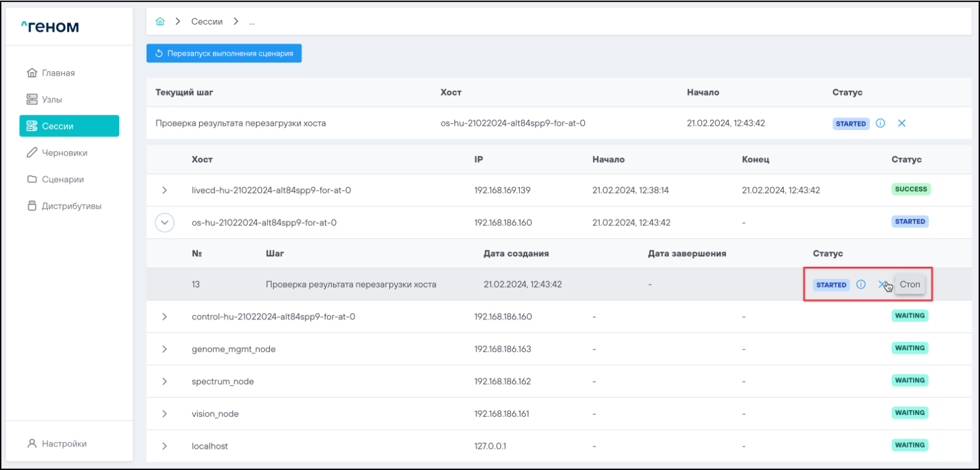Click the Геном logo

pyautogui.click(x=50, y=27)
